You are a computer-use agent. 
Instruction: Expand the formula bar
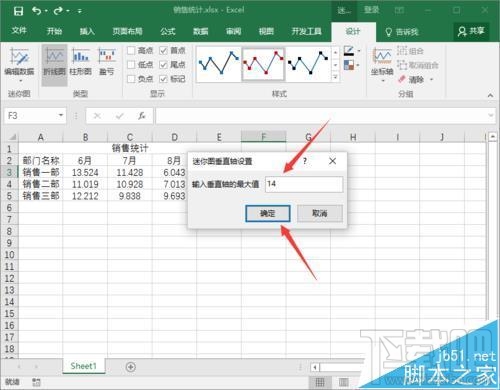coord(491,115)
